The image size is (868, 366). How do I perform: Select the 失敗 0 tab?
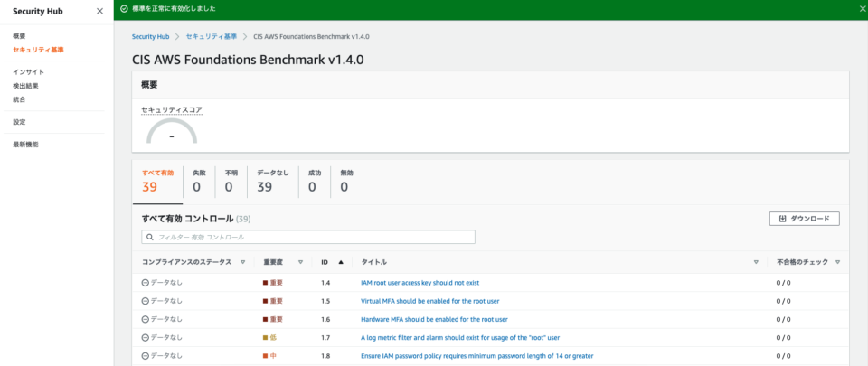pos(199,181)
